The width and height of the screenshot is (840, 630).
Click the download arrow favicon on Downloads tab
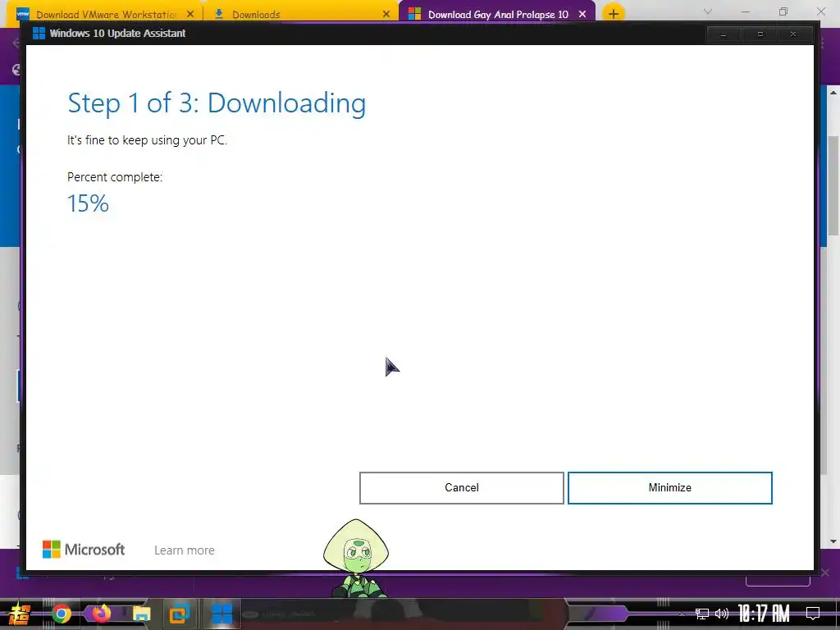(x=218, y=14)
